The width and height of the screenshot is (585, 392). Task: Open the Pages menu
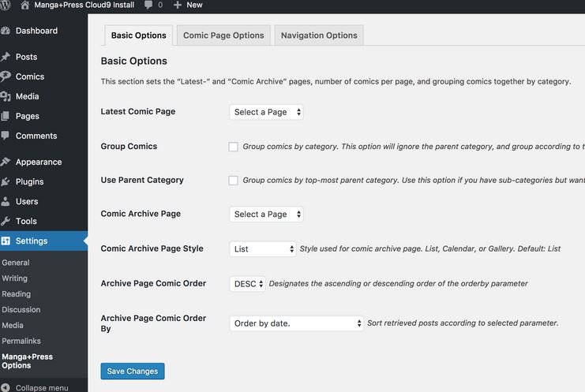coord(43,116)
